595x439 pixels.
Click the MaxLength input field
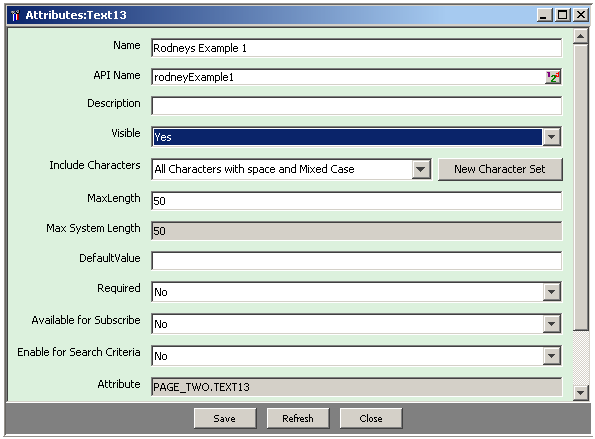pyautogui.click(x=356, y=201)
